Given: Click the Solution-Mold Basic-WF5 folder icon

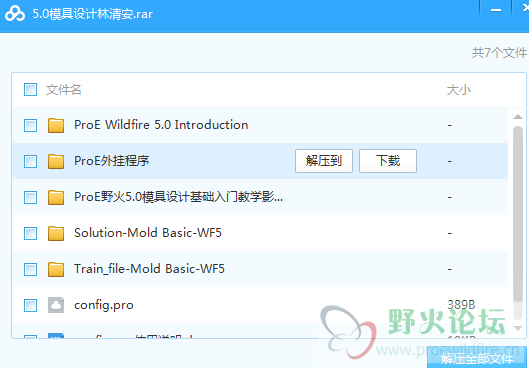Looking at the screenshot, I should tap(56, 233).
